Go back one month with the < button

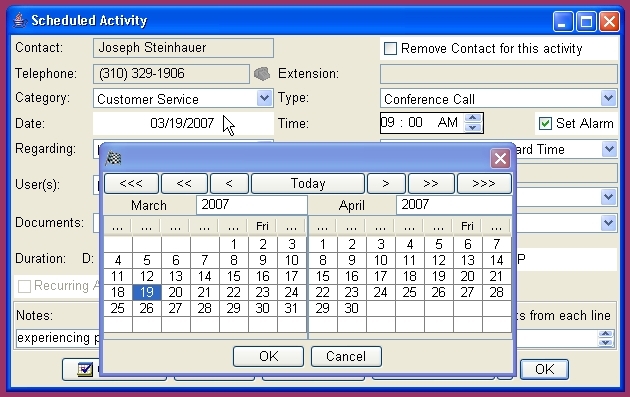tap(229, 184)
